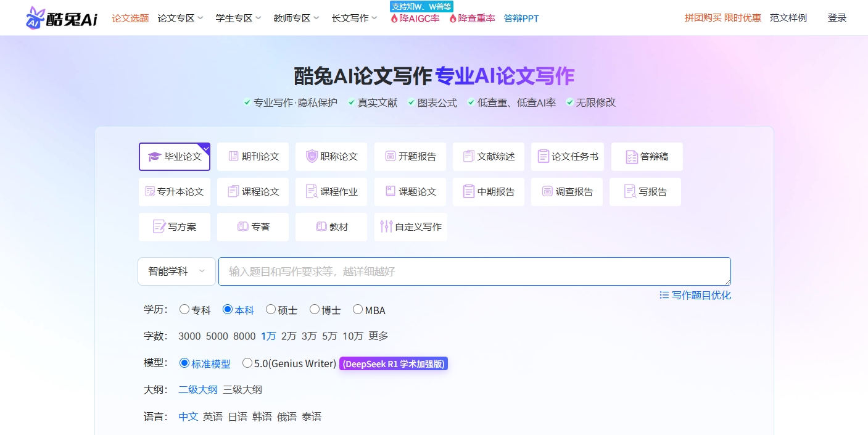The image size is (868, 435).
Task: Select the 本科 education radio button
Action: click(x=228, y=309)
